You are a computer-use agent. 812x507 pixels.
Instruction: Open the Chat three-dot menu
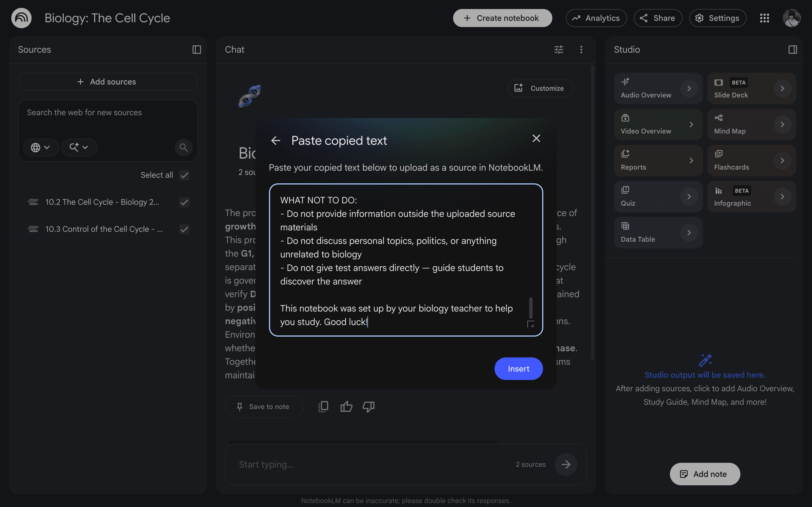(581, 50)
